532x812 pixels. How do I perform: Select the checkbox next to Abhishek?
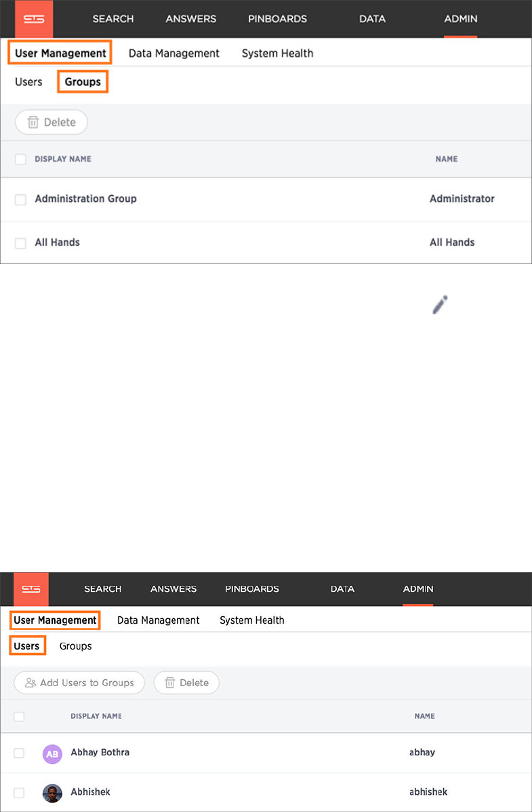[x=19, y=792]
